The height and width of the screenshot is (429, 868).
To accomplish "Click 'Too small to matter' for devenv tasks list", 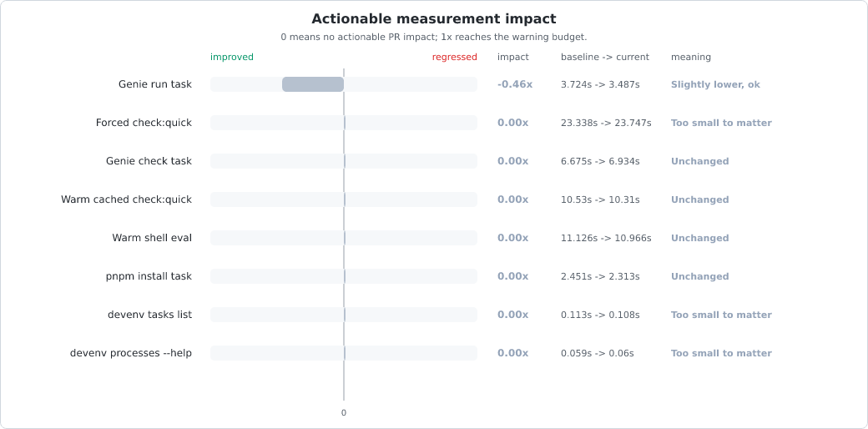I will coord(721,315).
